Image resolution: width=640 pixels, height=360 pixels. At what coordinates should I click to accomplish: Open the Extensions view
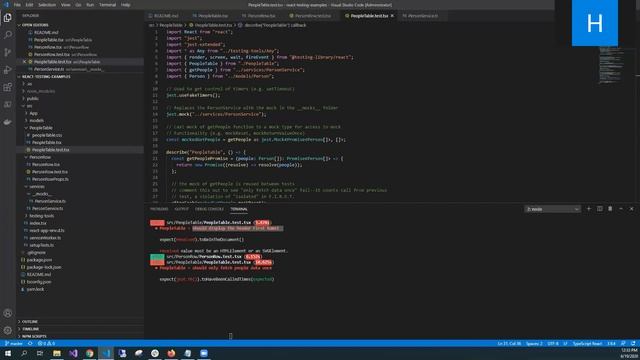point(8,87)
